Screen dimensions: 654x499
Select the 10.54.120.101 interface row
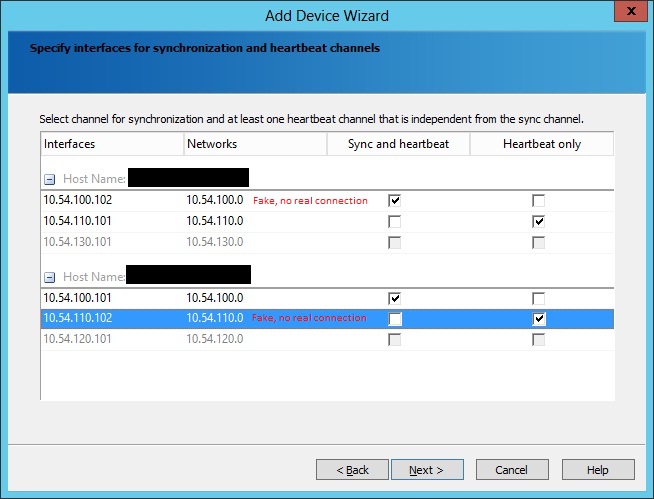click(327, 339)
